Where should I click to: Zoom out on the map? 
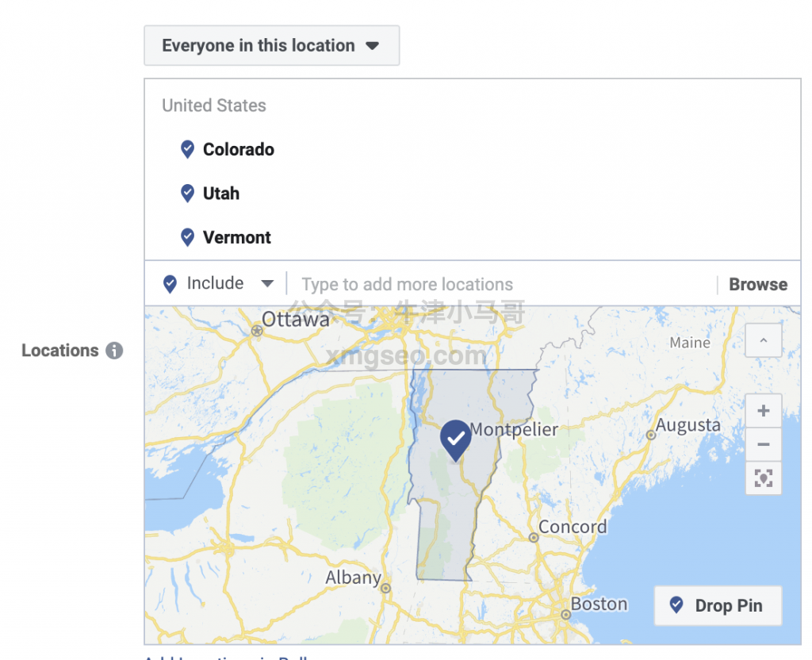pos(763,444)
